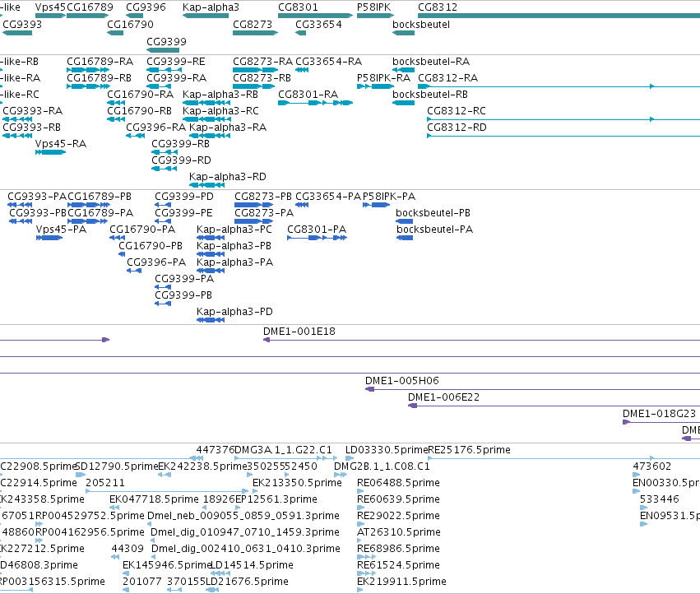Click transcript CG9399-RD
700x594 pixels.
tap(164, 169)
